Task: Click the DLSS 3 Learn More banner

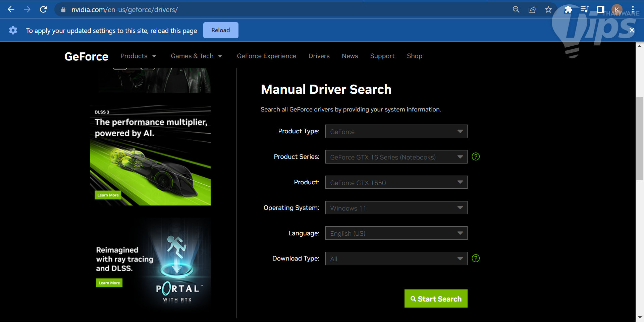Action: 108,195
